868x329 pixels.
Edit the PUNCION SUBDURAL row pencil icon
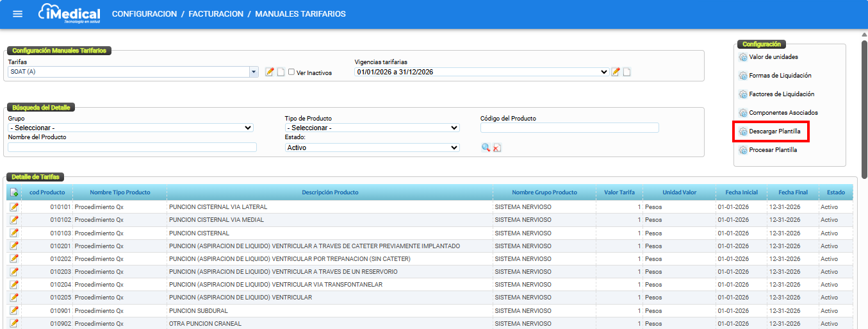tap(14, 310)
